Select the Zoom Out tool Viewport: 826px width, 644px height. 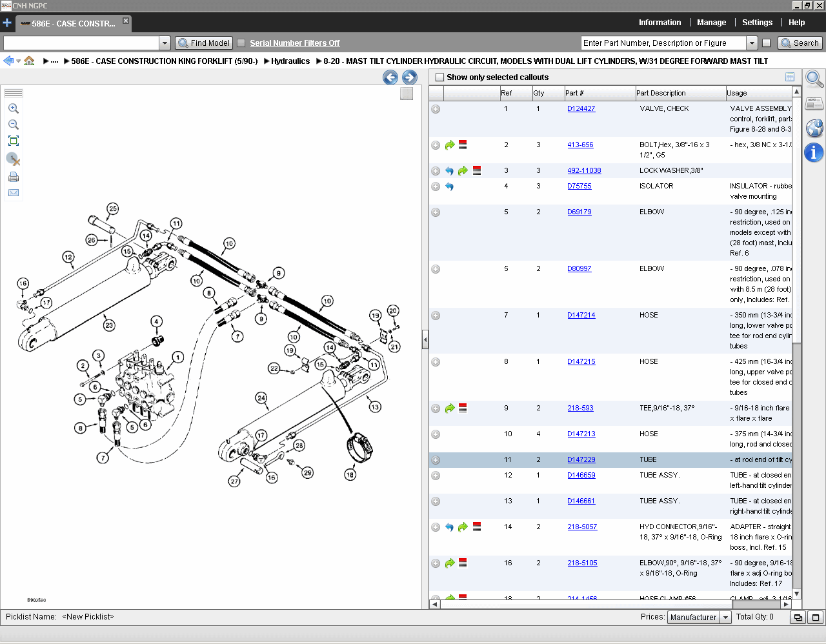[x=13, y=125]
